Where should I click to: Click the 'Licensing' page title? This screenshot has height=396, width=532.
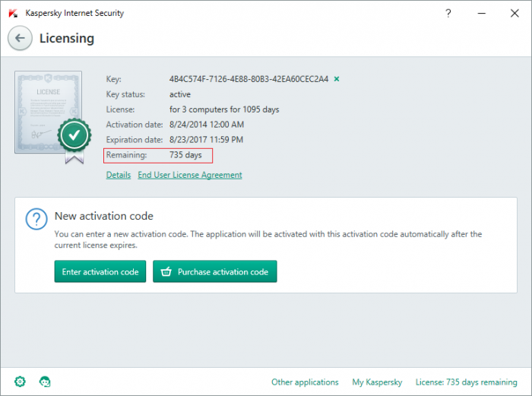[67, 38]
